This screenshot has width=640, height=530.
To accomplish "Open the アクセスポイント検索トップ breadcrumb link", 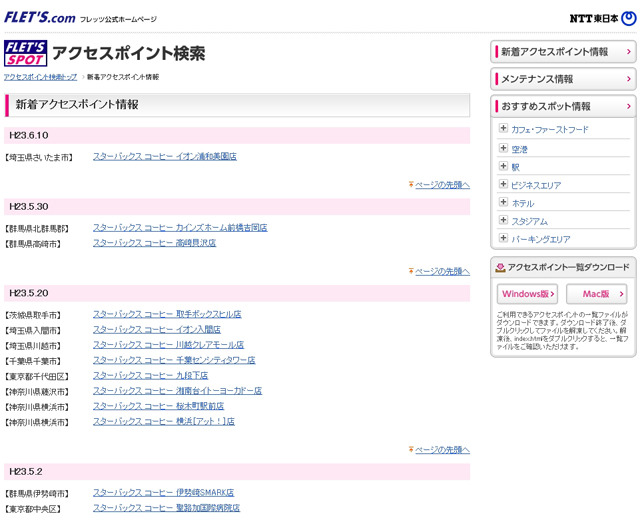I will [x=40, y=77].
